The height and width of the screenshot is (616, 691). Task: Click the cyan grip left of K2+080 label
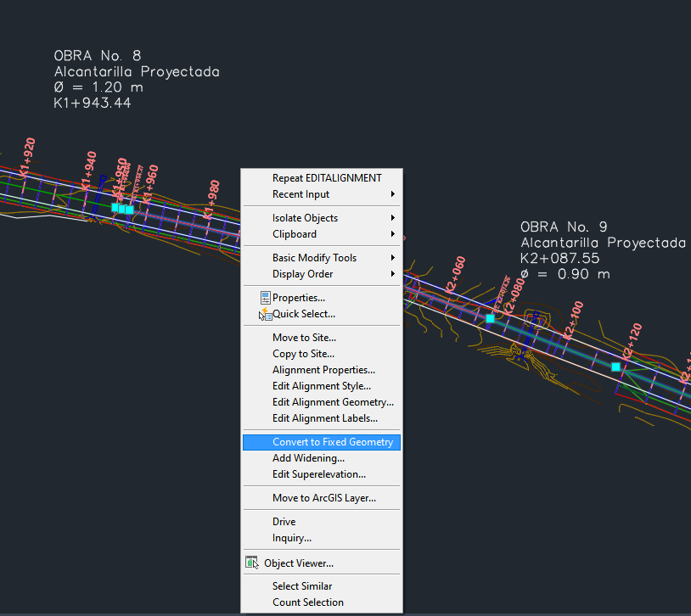coord(490,318)
